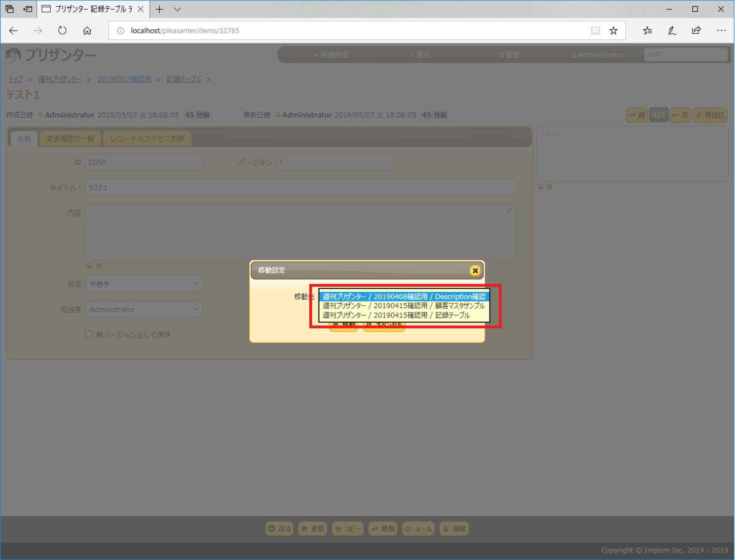Click the image icon below 内容
The height and width of the screenshot is (560, 735).
pos(89,265)
